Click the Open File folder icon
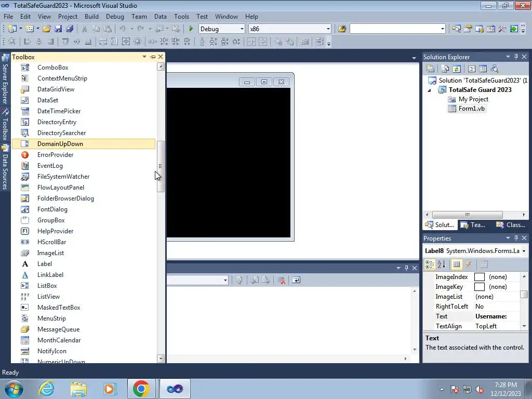532x399 pixels. tap(47, 29)
